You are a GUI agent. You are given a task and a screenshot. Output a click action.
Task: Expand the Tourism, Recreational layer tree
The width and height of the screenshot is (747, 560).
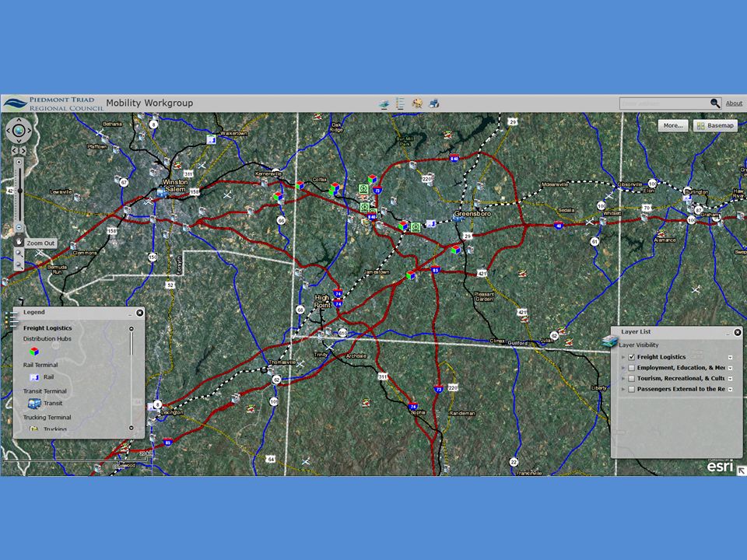tap(623, 378)
